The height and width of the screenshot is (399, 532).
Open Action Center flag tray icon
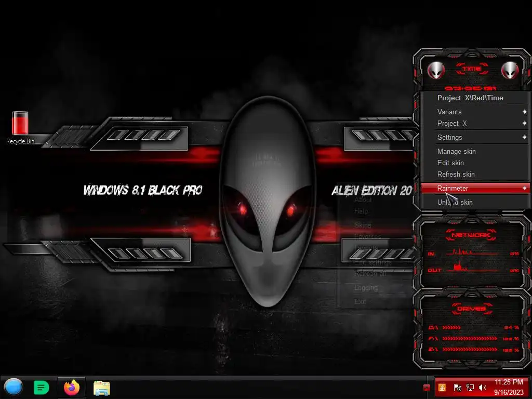457,388
